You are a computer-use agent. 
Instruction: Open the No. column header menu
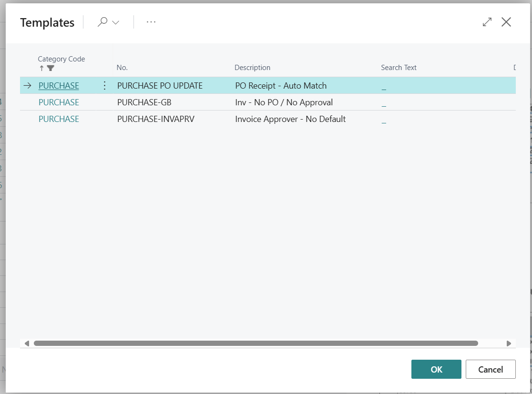click(122, 68)
